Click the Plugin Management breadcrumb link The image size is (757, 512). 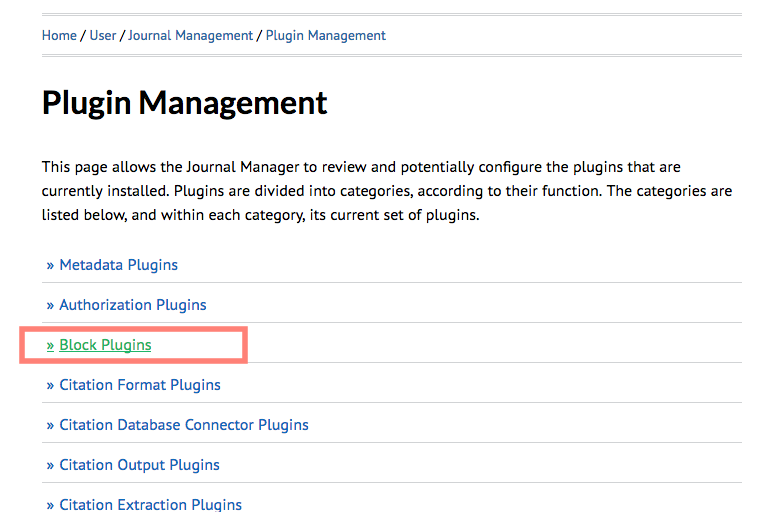[x=325, y=35]
